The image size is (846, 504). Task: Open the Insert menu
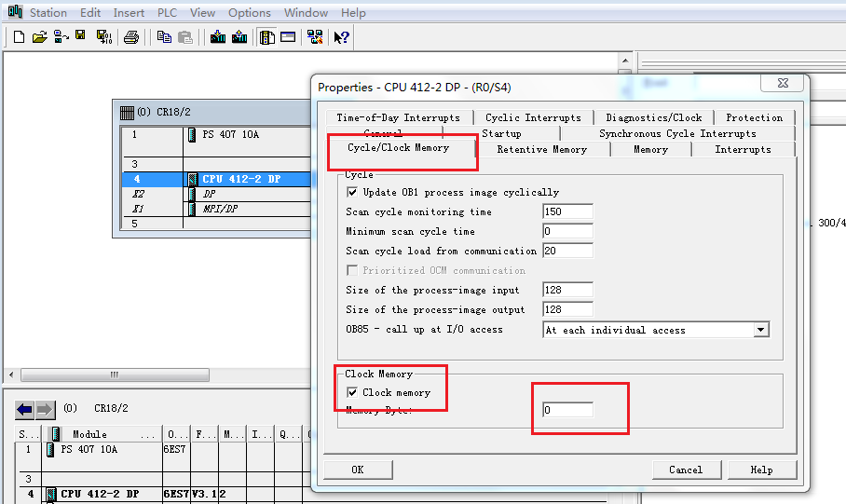pos(129,12)
